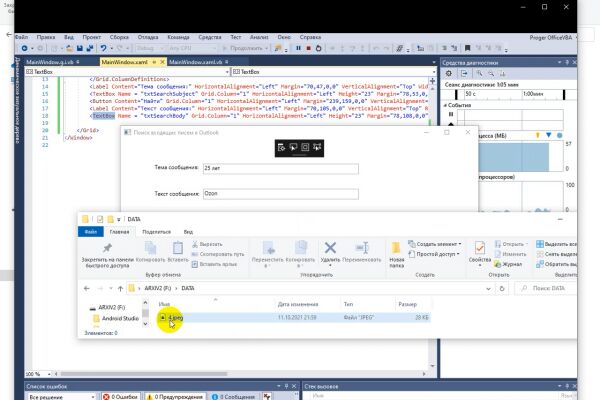This screenshot has width=600, height=400.
Task: Open the Отладка (Debug) menu
Action: coord(148,37)
